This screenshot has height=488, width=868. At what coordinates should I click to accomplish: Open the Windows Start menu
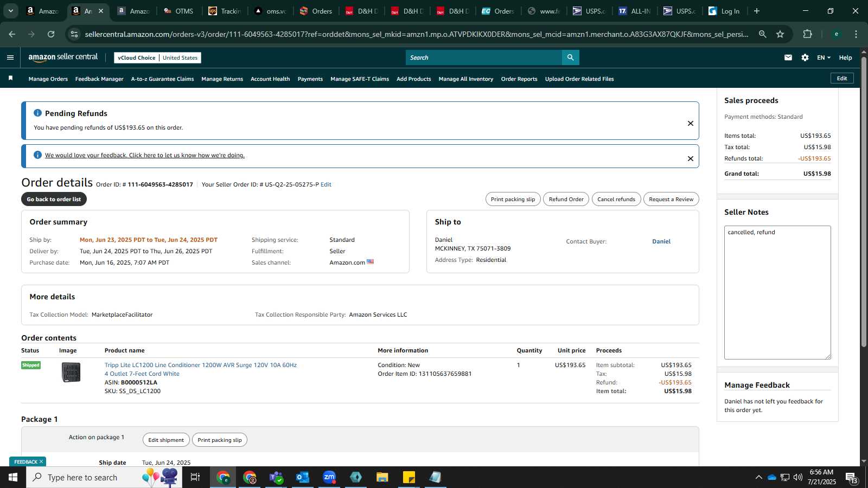(13, 477)
